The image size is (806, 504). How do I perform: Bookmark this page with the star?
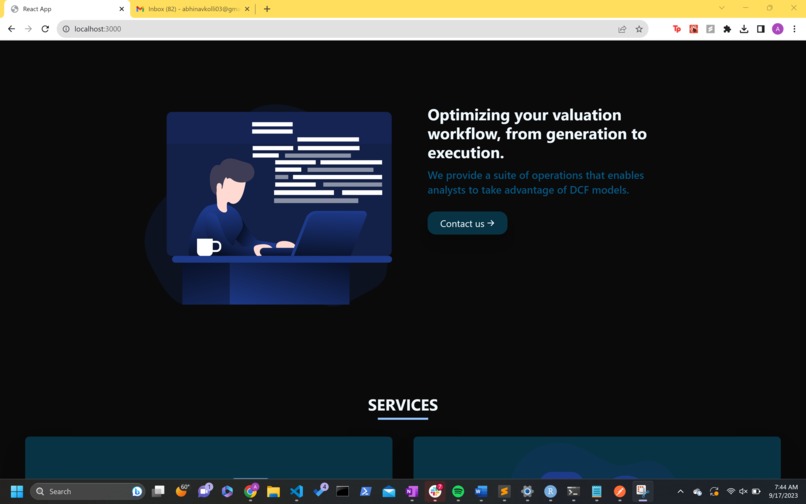(x=639, y=29)
